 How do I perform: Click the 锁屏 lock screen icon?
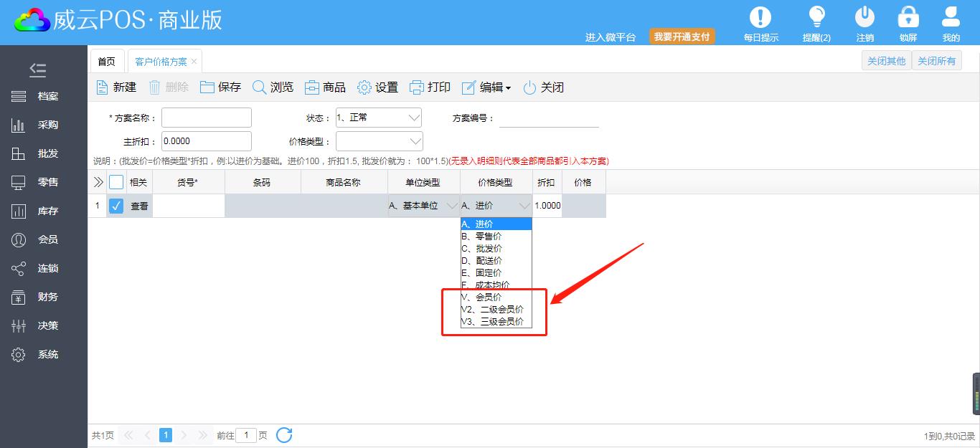point(908,17)
